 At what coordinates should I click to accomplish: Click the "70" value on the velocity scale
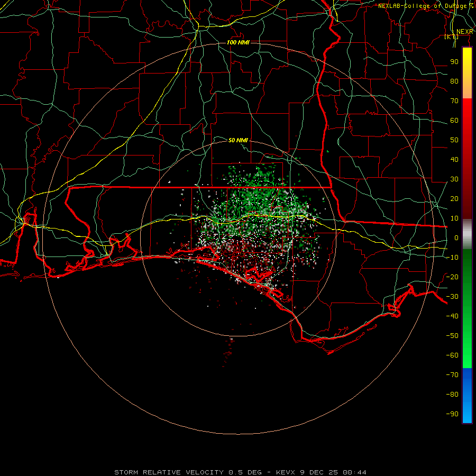(x=454, y=101)
